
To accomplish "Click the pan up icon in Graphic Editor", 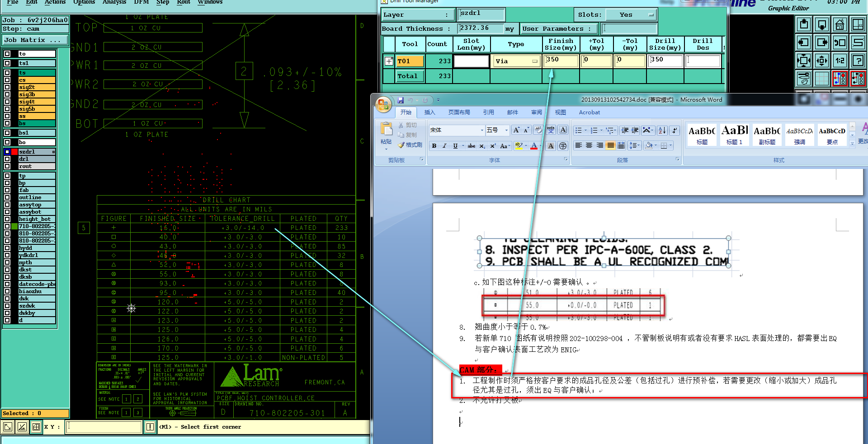I will point(804,24).
